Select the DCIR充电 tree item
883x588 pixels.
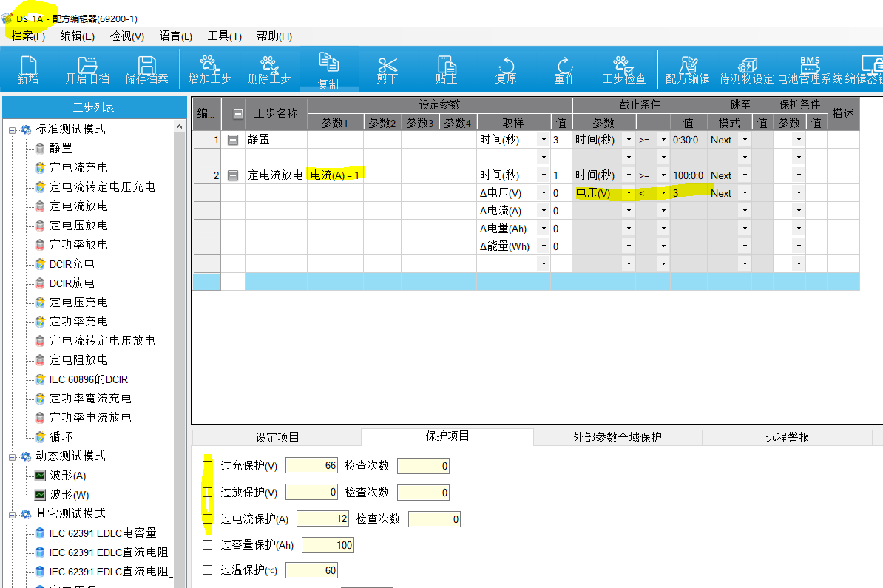pos(72,263)
